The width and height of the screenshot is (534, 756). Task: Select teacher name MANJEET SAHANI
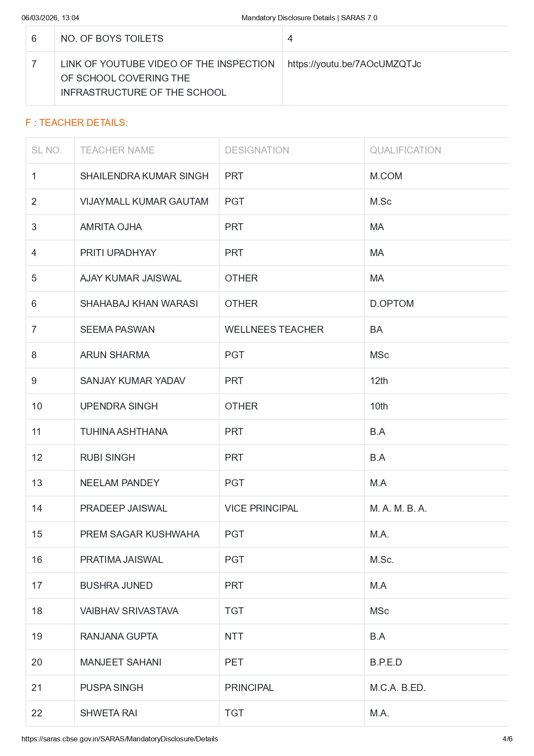(121, 662)
